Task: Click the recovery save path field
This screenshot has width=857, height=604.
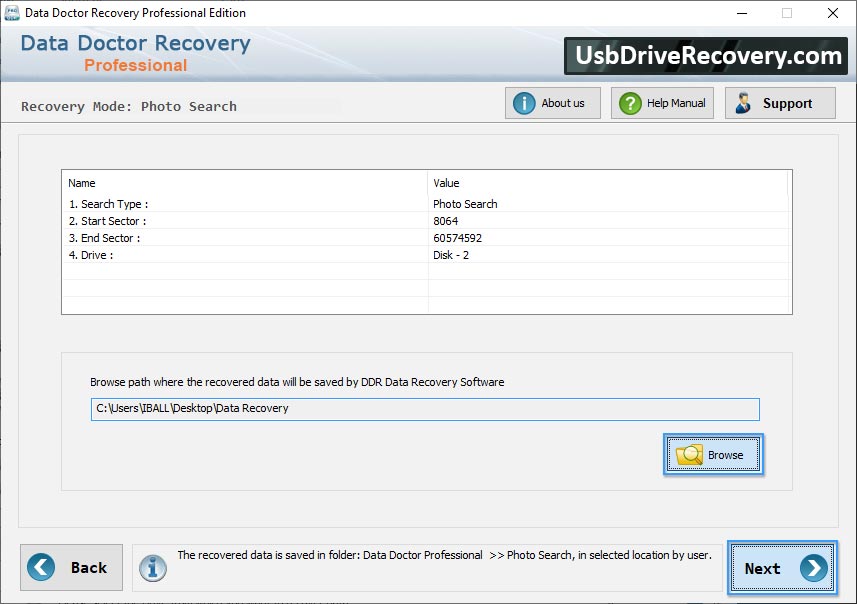Action: pos(425,409)
